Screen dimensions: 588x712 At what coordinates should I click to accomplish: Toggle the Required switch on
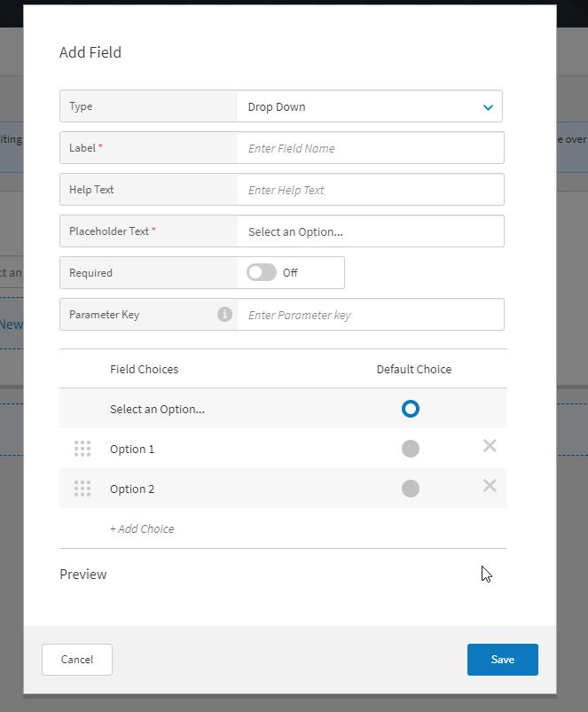tap(262, 272)
